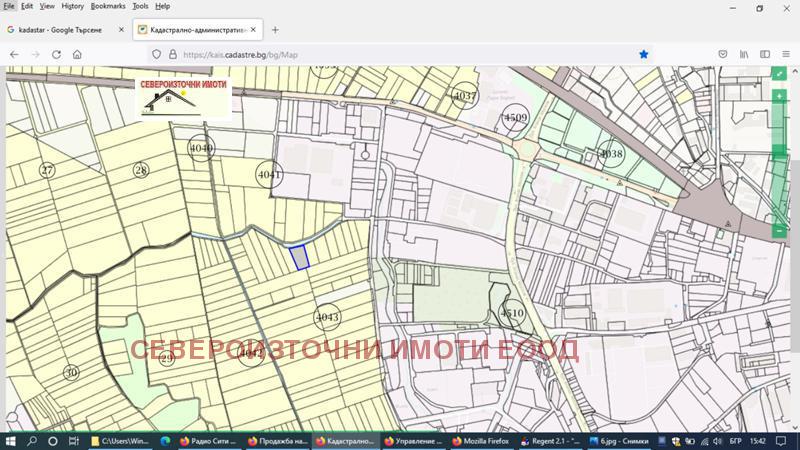Open the Bookmarks menu
The width and height of the screenshot is (800, 450).
pyautogui.click(x=108, y=6)
